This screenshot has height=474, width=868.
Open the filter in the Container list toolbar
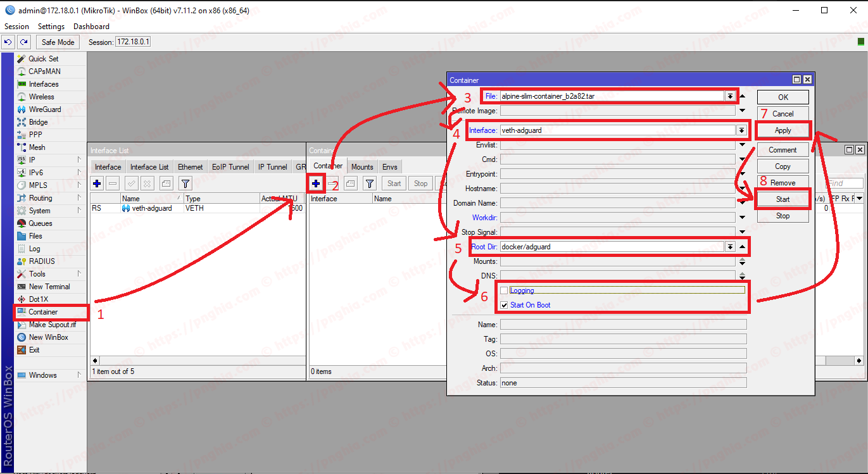coord(370,184)
